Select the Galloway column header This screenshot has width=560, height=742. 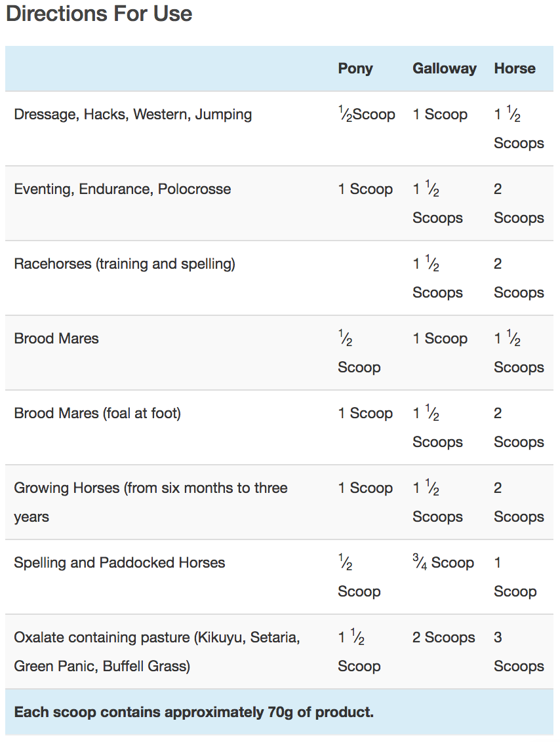(x=444, y=69)
